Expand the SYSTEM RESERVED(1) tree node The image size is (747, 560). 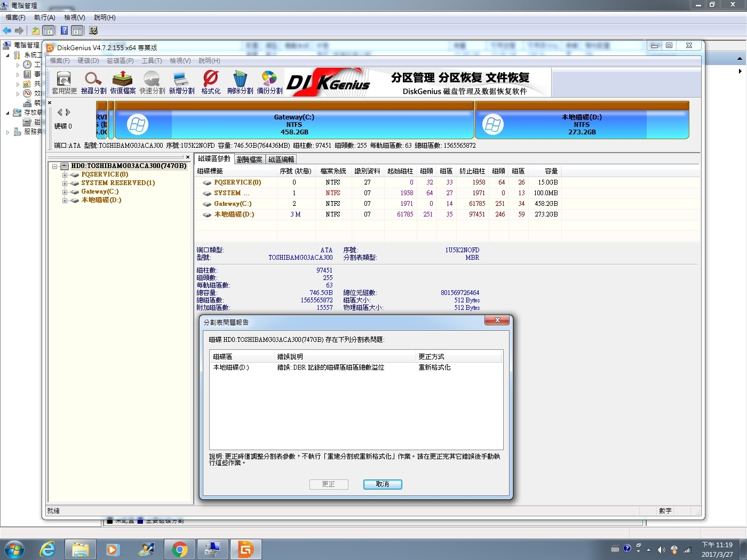65,183
